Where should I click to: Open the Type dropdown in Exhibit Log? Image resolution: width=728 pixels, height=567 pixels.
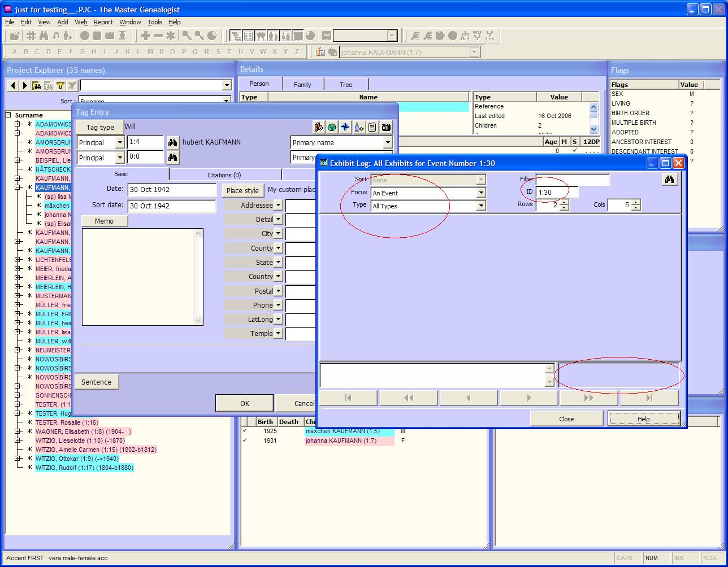(x=481, y=206)
